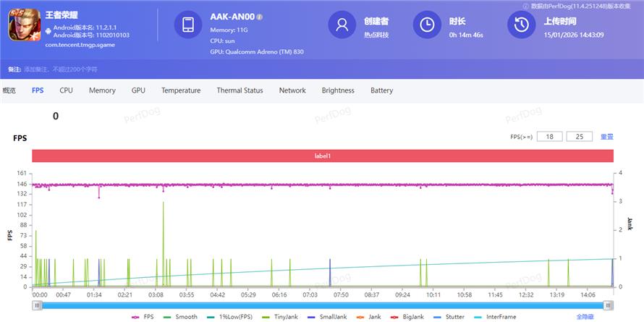The image size is (644, 322).
Task: Click the 王者荣耀 game title text
Action: pyautogui.click(x=62, y=15)
